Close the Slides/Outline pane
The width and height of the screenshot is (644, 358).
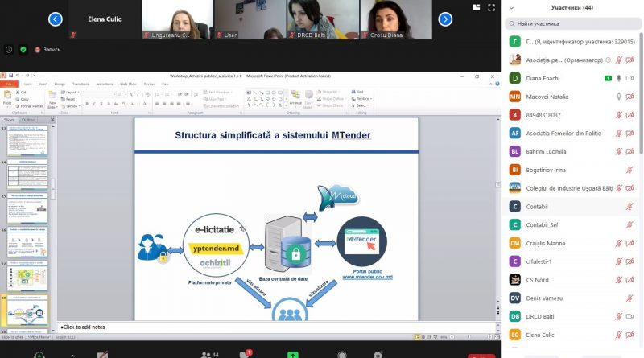click(52, 120)
